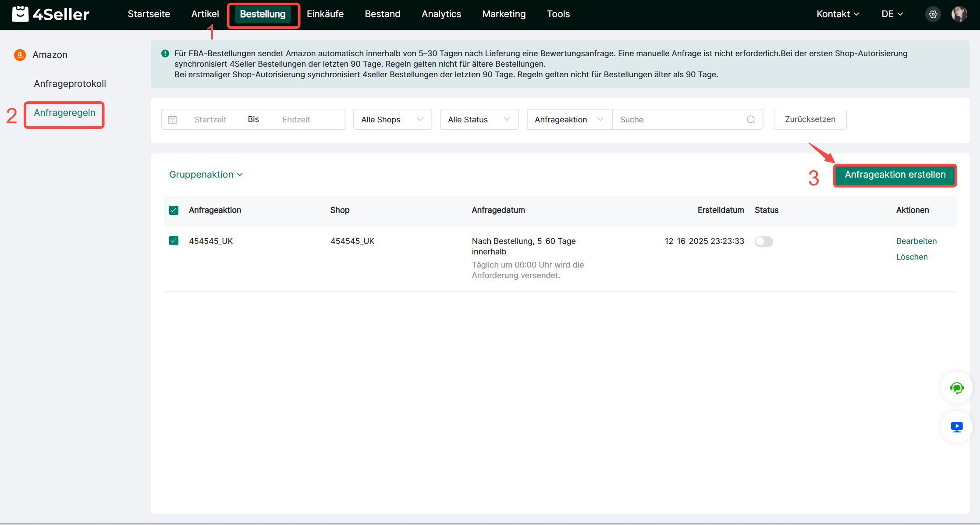Open the Analytics menu
The height and width of the screenshot is (525, 980).
[x=441, y=14]
